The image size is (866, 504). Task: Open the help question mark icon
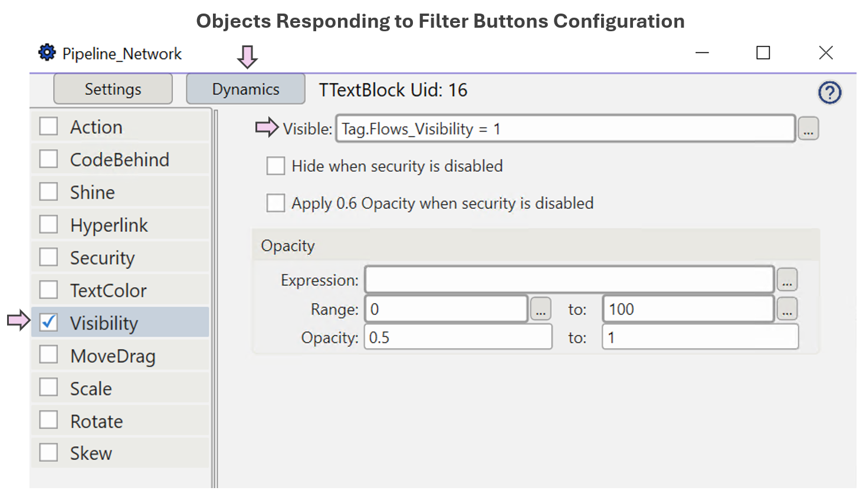[x=829, y=92]
